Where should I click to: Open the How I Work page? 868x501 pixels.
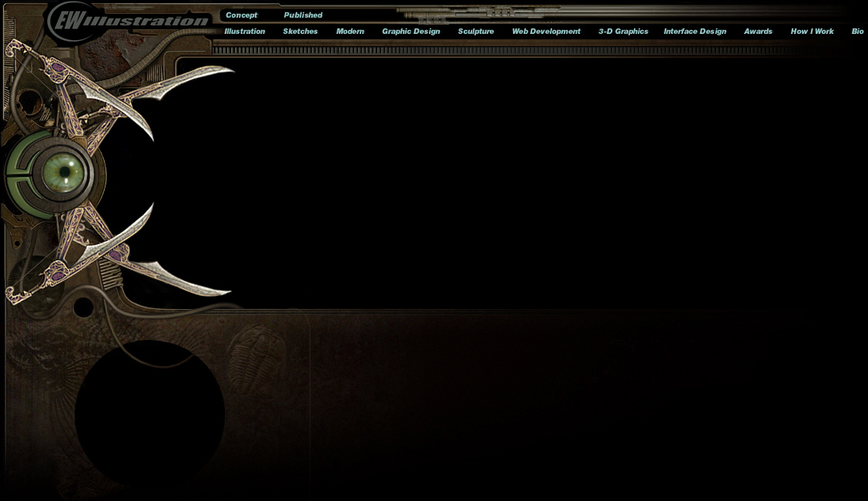[812, 32]
